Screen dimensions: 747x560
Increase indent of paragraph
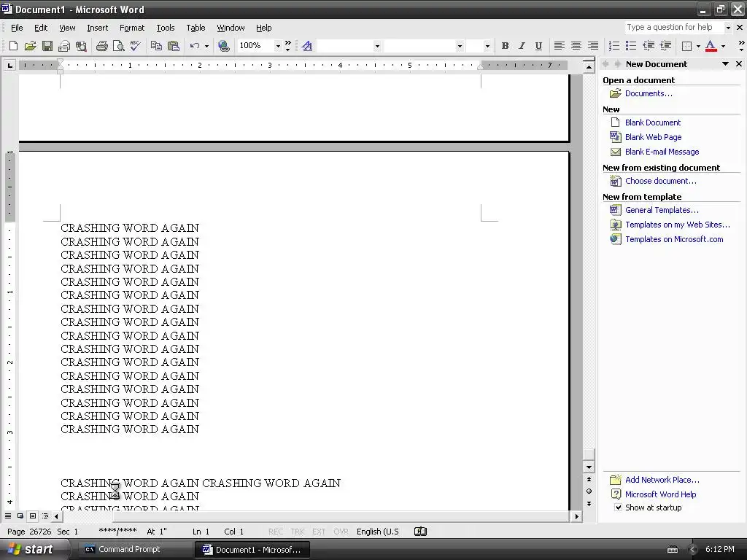[665, 46]
